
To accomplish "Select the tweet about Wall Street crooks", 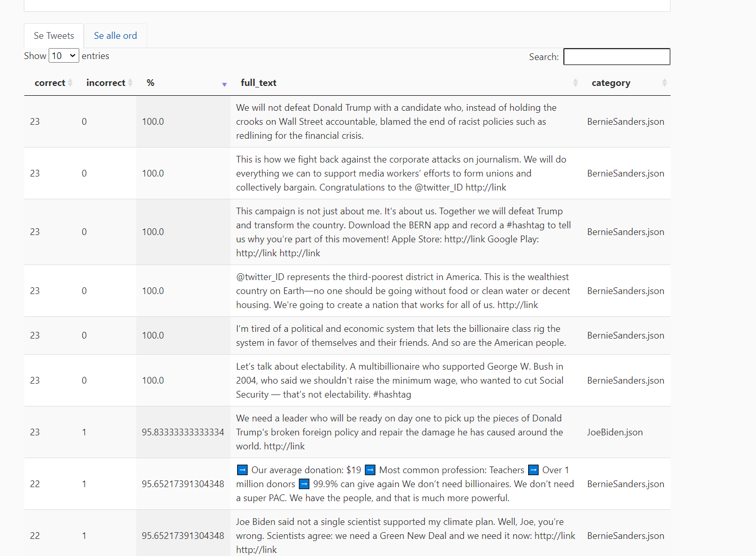I will click(396, 122).
